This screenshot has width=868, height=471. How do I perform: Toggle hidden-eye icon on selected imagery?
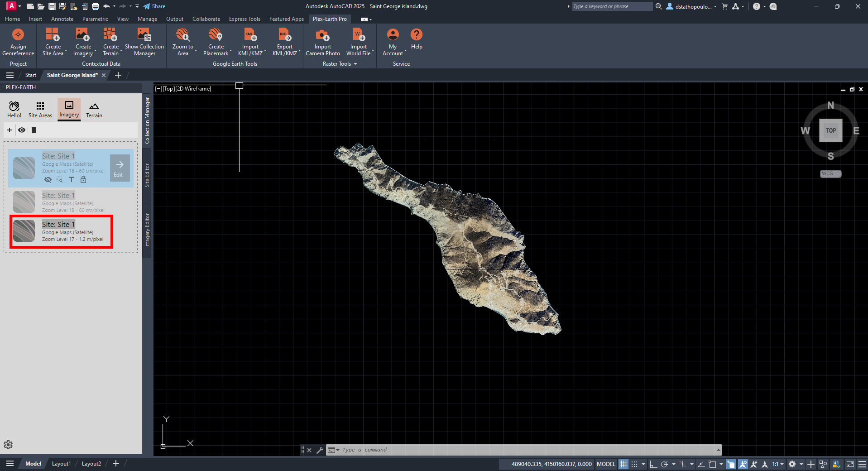coord(48,180)
